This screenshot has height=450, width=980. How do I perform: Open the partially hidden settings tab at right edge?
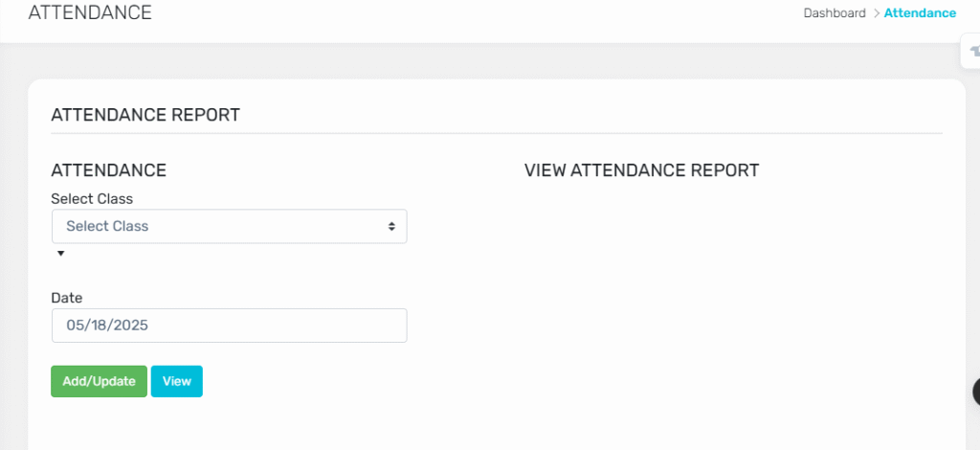point(970,52)
